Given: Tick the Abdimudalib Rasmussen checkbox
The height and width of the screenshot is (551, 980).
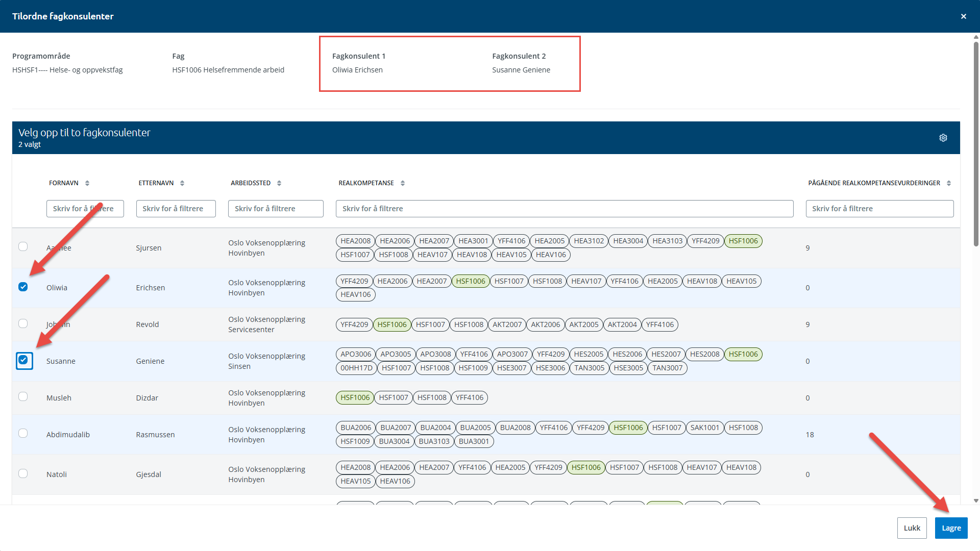Looking at the screenshot, I should [x=23, y=433].
